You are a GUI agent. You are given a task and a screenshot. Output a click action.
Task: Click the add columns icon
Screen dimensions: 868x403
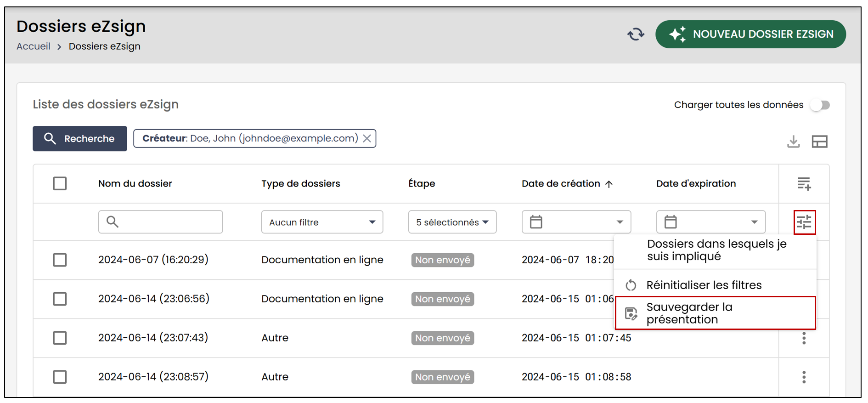point(804,184)
